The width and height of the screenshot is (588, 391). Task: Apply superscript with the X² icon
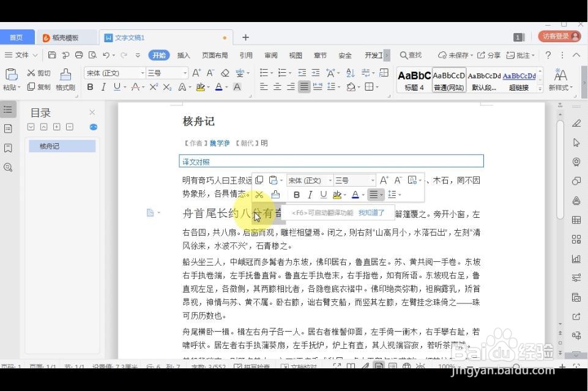(154, 87)
